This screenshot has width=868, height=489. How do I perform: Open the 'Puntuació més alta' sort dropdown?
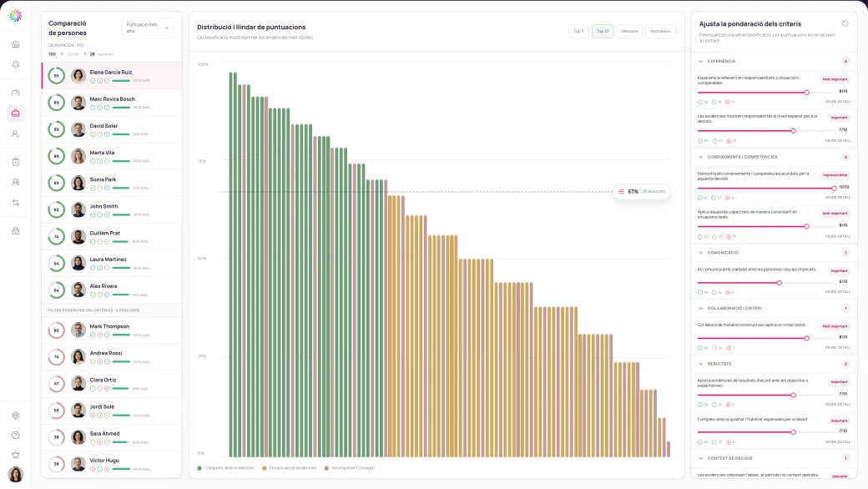coord(148,28)
